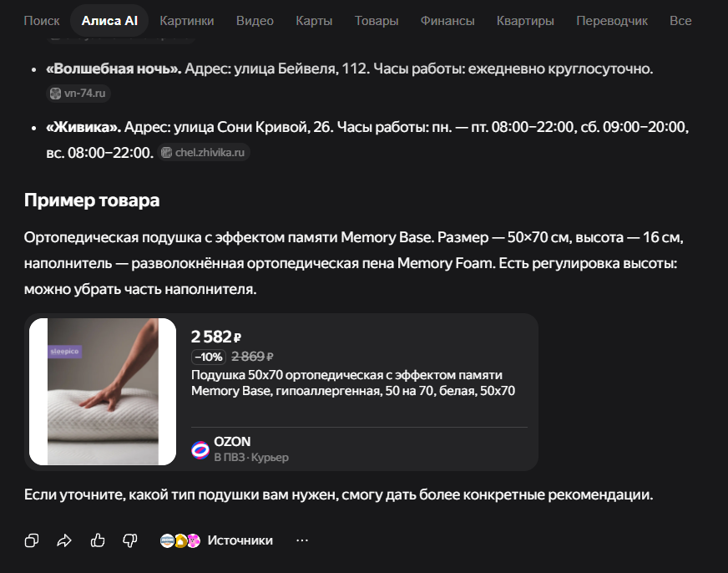Like the answer with thumbs up
This screenshot has height=573, width=728.
click(x=98, y=540)
